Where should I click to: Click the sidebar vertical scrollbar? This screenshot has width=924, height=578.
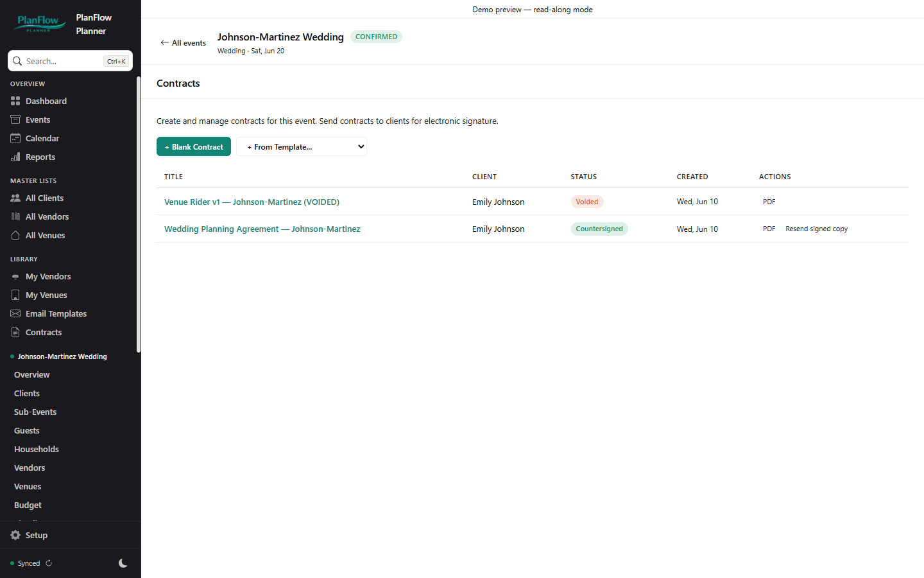tap(138, 215)
